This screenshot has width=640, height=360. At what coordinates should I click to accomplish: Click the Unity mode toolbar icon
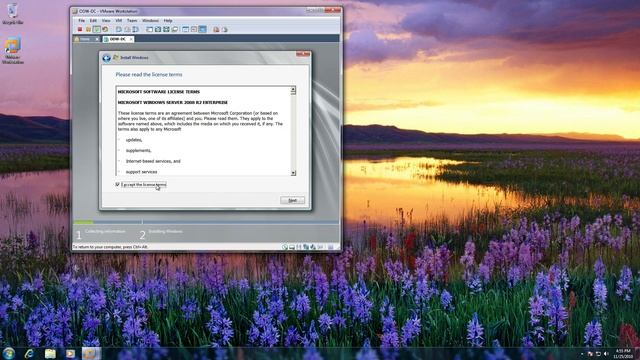pyautogui.click(x=175, y=29)
